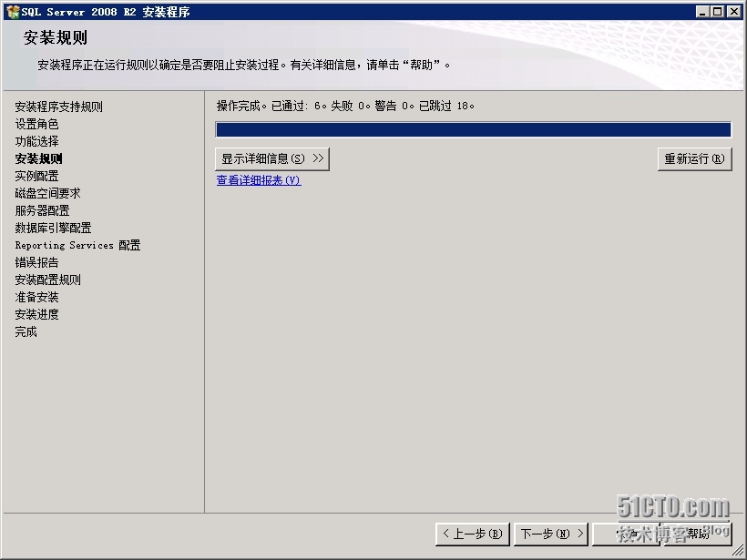Select 数据库引擎配置 step in sidebar

coord(53,228)
